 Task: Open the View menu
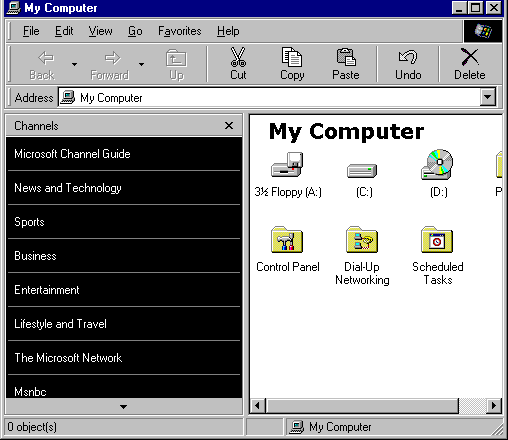coord(100,31)
